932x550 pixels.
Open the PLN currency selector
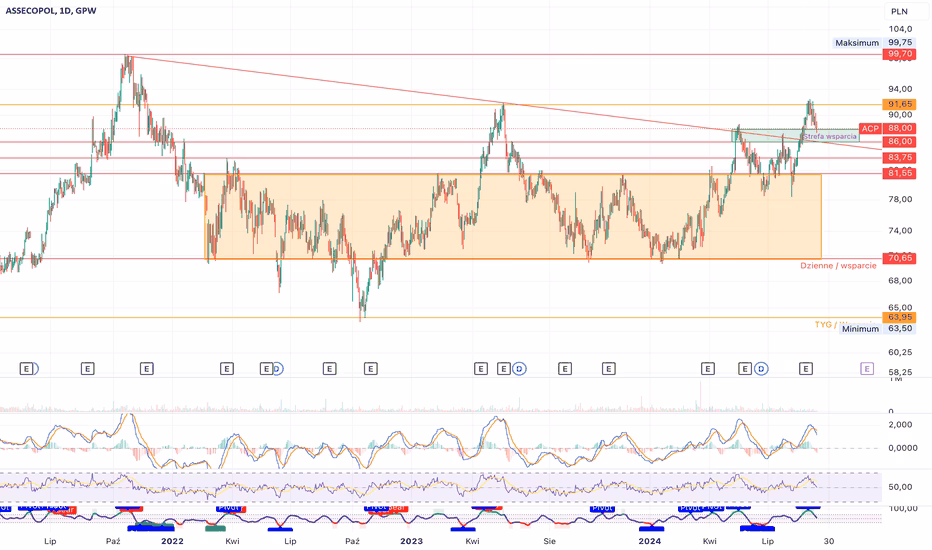coord(899,11)
